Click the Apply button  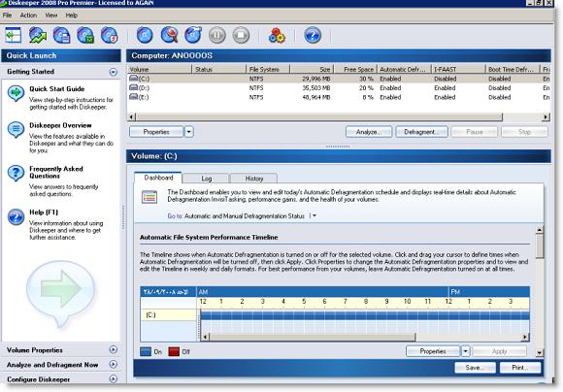500,350
